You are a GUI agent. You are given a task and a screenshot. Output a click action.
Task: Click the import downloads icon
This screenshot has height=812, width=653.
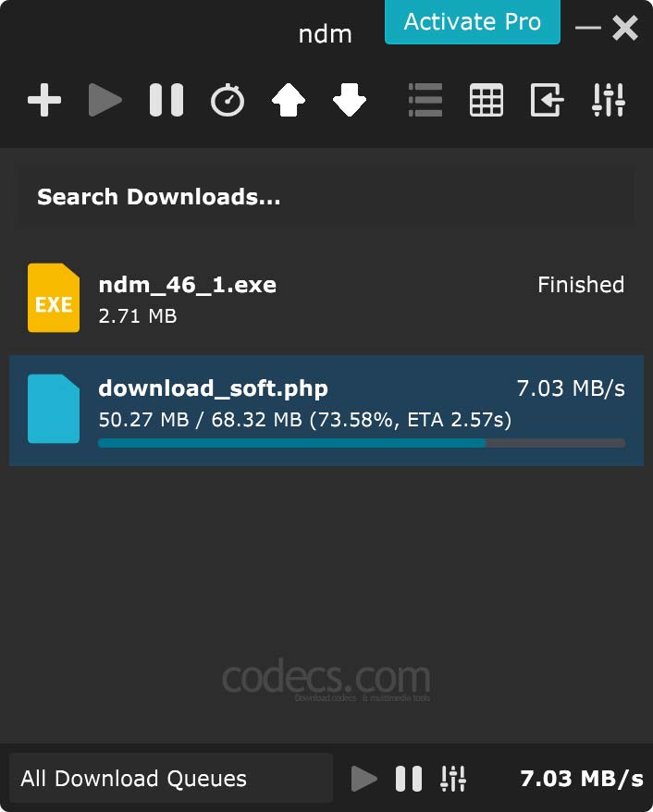tap(548, 100)
